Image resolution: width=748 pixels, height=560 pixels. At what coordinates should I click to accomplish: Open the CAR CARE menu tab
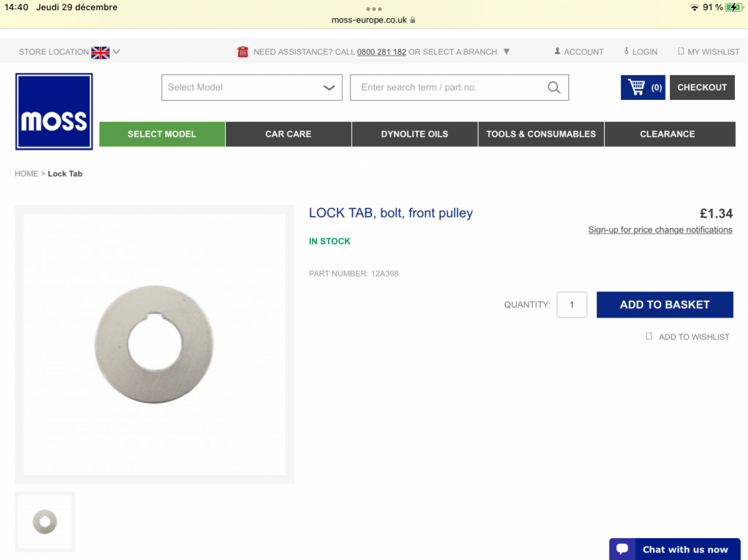(288, 134)
